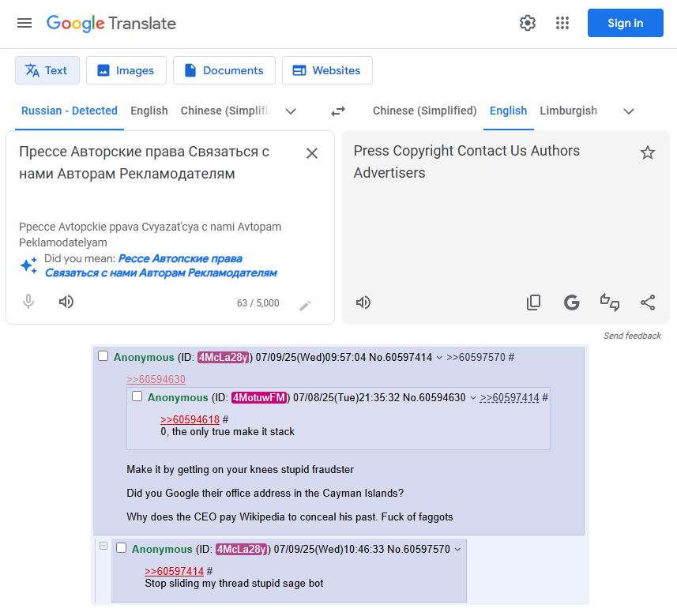Expand more source languages list
This screenshot has height=616, width=677.
pos(291,111)
